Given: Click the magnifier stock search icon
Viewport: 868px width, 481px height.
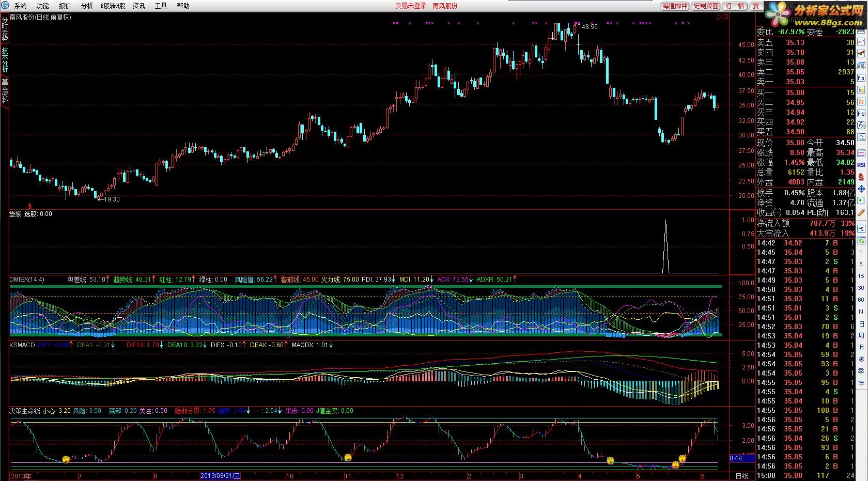Looking at the screenshot, I should click(x=861, y=137).
